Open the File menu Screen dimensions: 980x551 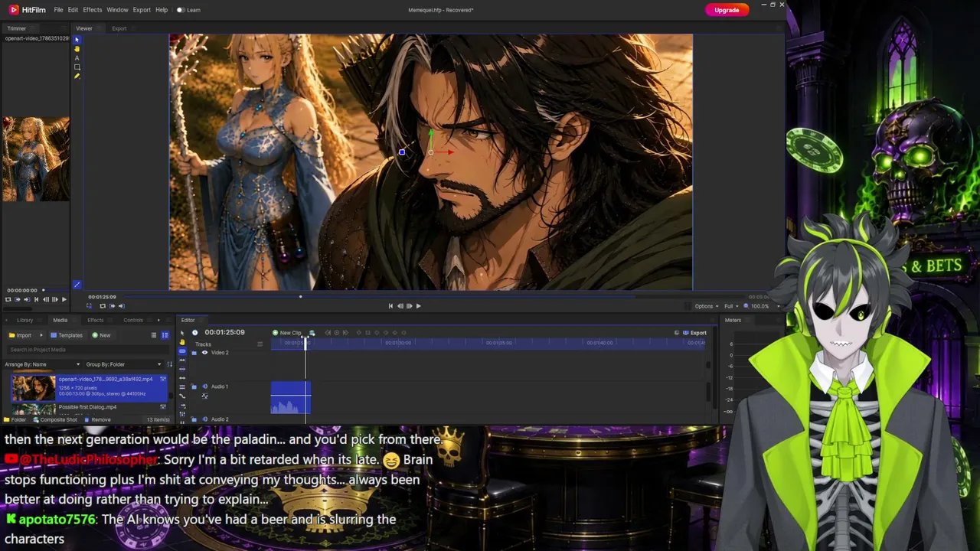point(58,10)
